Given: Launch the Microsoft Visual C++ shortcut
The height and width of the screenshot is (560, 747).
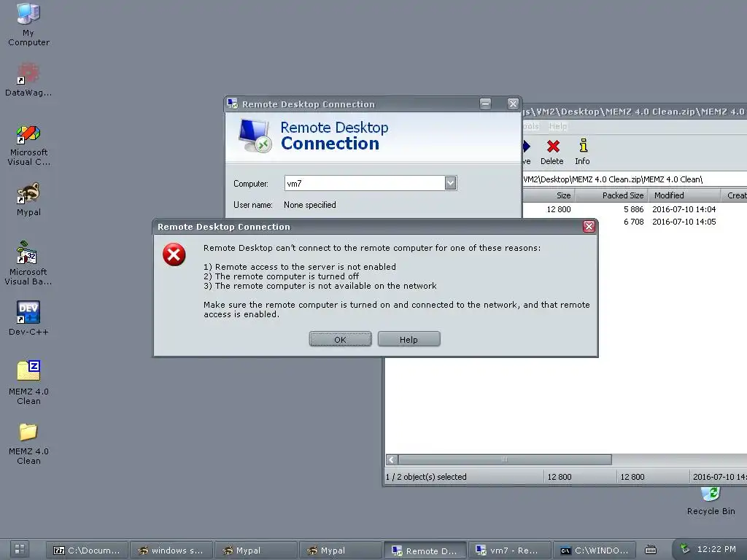Looking at the screenshot, I should 28,145.
